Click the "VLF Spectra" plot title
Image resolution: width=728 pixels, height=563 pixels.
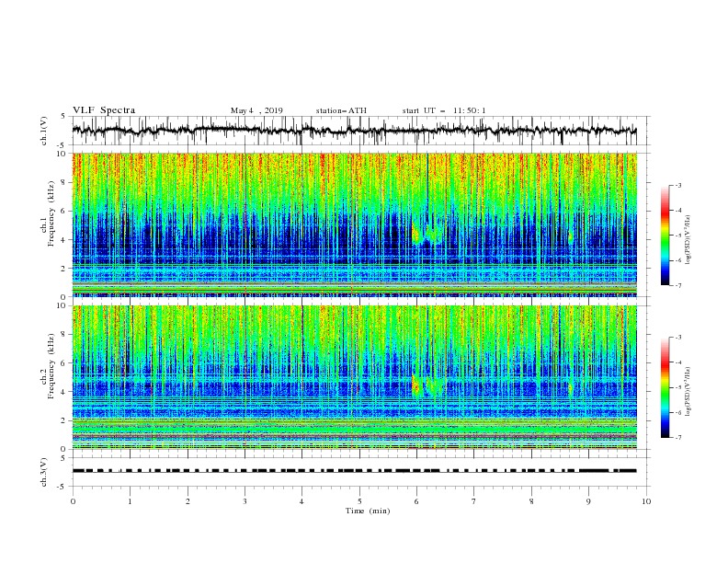104,110
